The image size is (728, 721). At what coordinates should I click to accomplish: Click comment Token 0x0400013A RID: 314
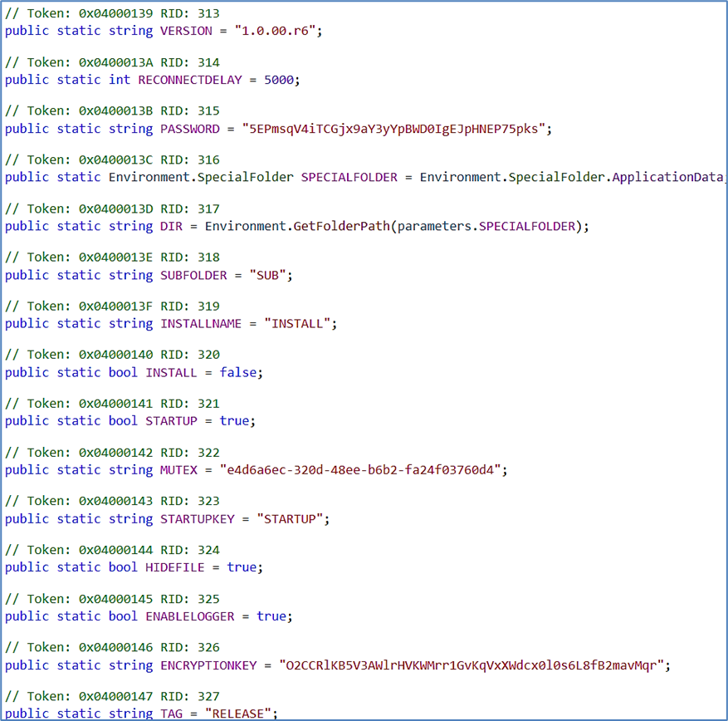pos(112,63)
